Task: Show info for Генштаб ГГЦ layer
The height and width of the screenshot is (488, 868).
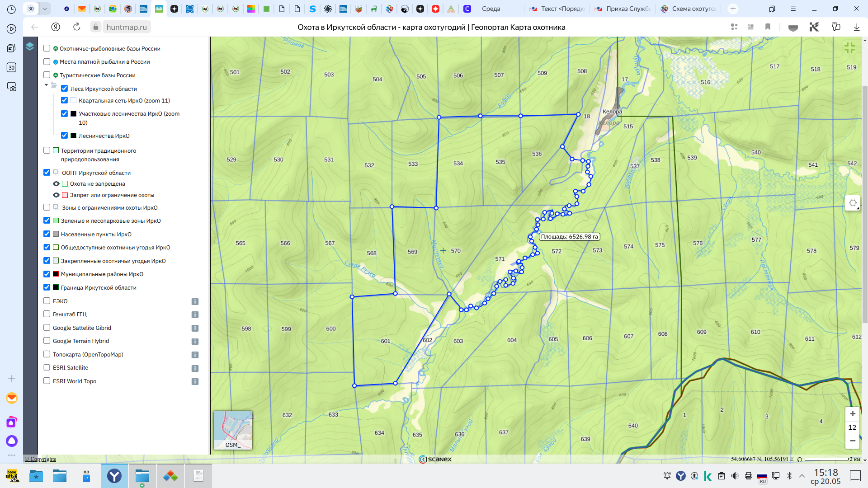Action: coord(195,314)
